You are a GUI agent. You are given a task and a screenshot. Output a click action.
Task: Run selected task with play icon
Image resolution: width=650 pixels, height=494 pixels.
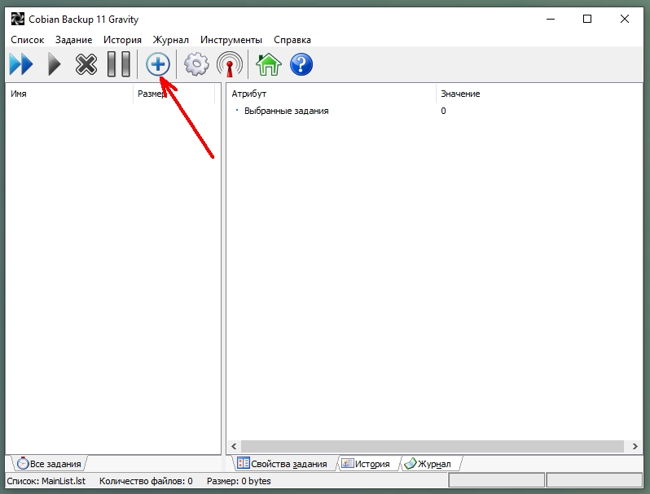click(54, 65)
